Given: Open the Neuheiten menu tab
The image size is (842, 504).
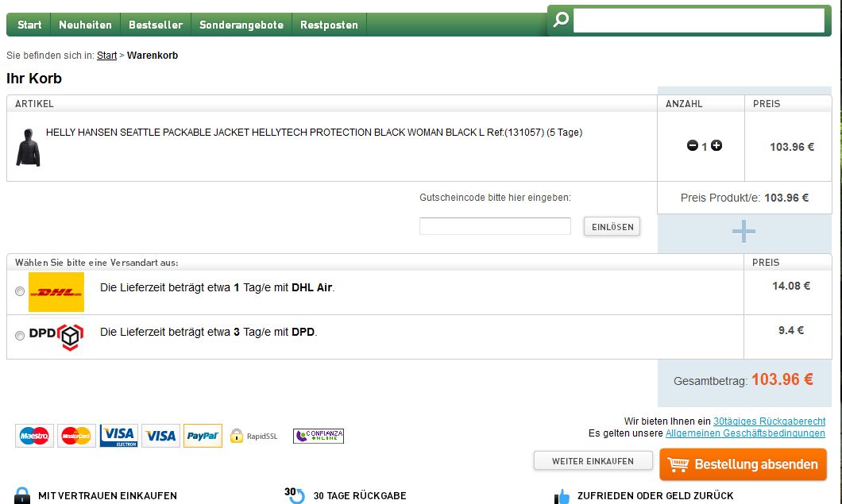Looking at the screenshot, I should (85, 25).
